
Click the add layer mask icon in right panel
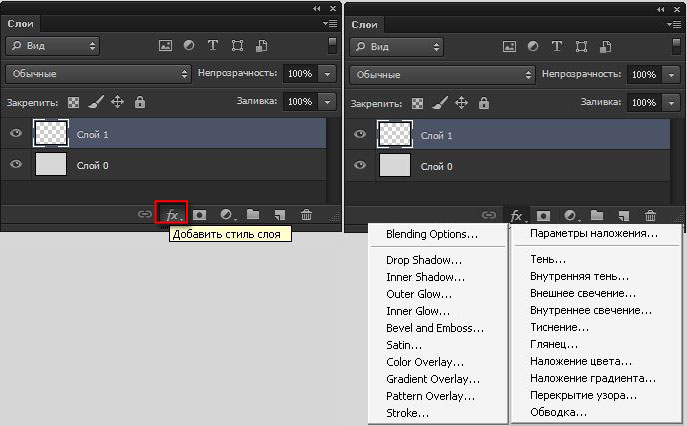(x=543, y=215)
